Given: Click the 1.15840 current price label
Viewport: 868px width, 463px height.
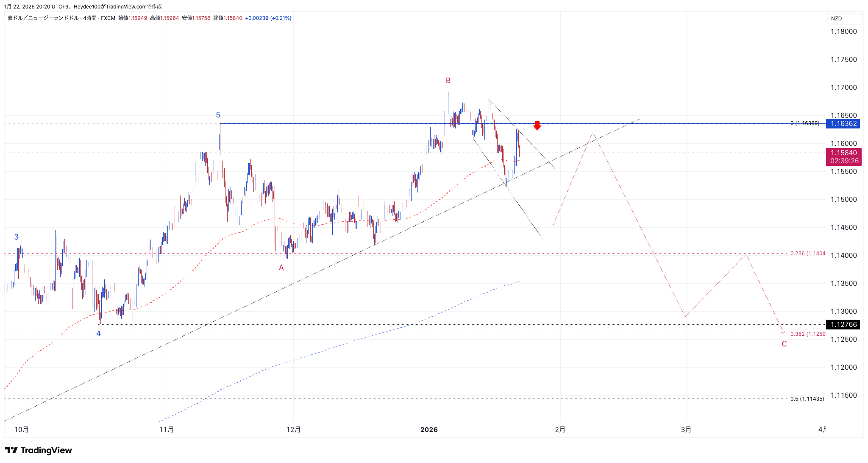Looking at the screenshot, I should click(843, 153).
